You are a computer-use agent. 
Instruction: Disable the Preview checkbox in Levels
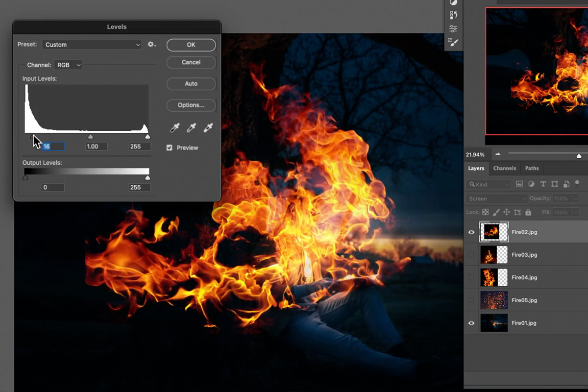(170, 147)
